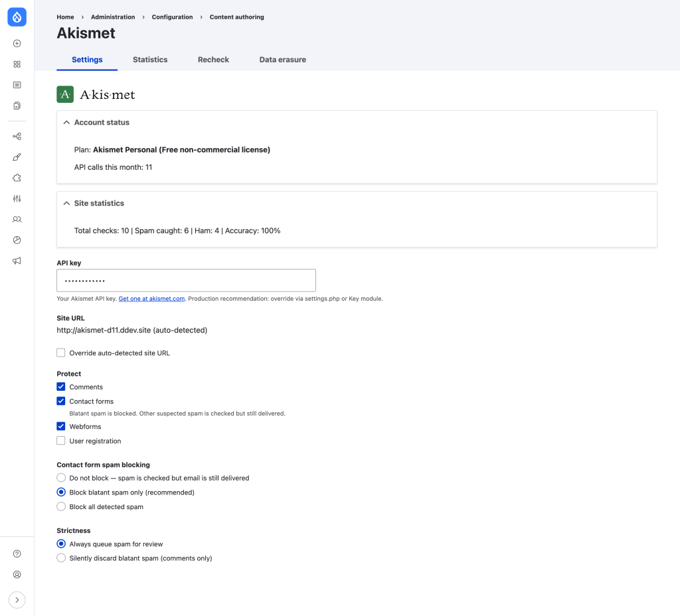Select Block all detected spam option
Screen dimensions: 680x616
61,506
